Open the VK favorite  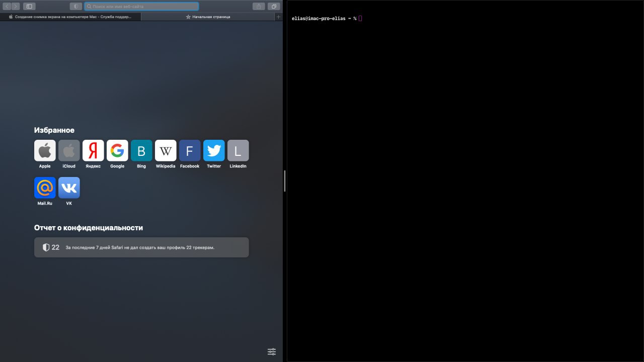click(x=69, y=191)
